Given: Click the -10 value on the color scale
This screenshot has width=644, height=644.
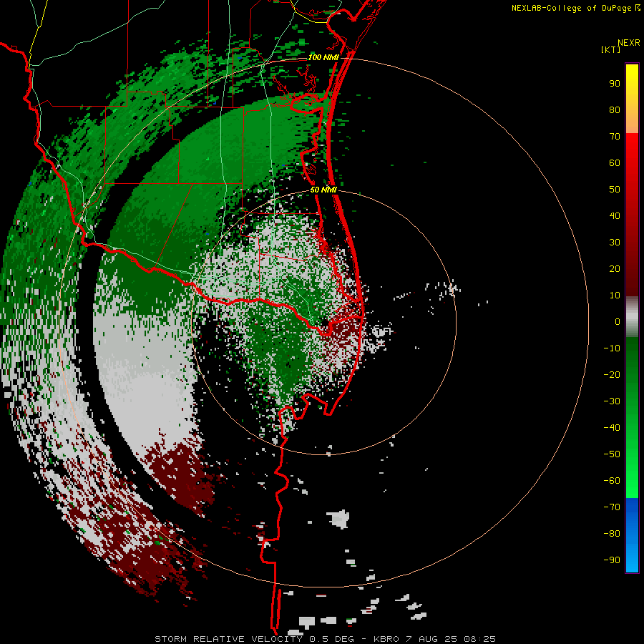Looking at the screenshot, I should coord(612,348).
